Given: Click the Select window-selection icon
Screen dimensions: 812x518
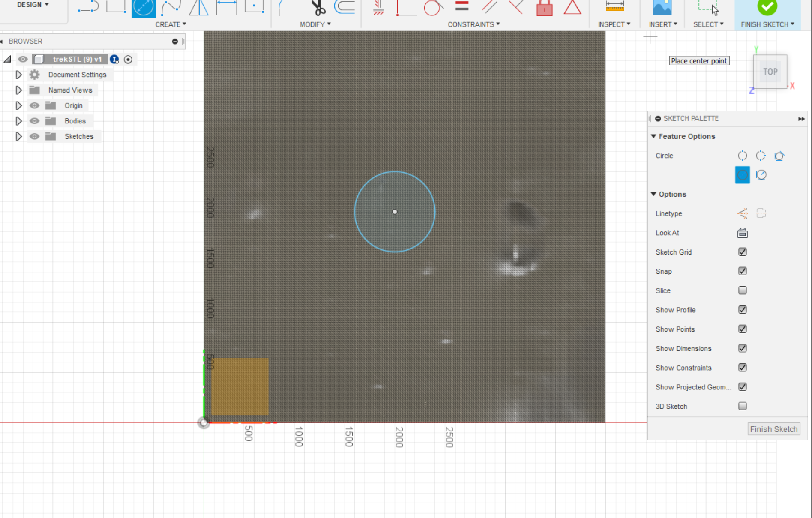Looking at the screenshot, I should (708, 7).
